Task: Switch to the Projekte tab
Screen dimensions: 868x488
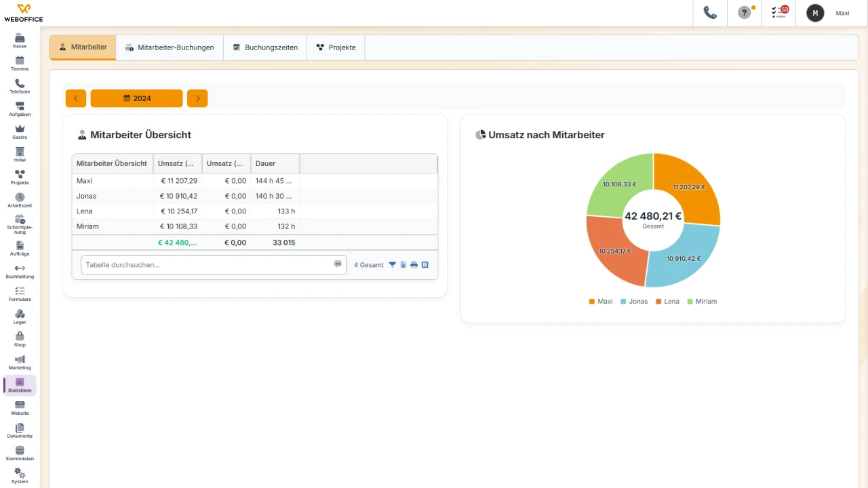Action: 336,47
